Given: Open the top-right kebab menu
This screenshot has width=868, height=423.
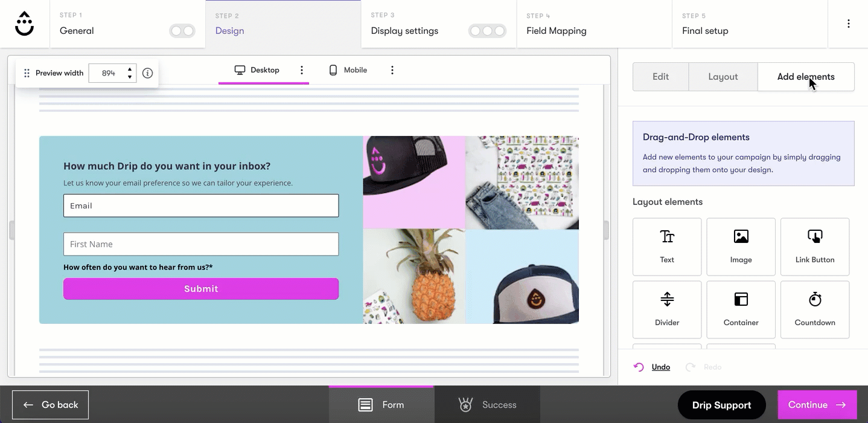Looking at the screenshot, I should 848,24.
